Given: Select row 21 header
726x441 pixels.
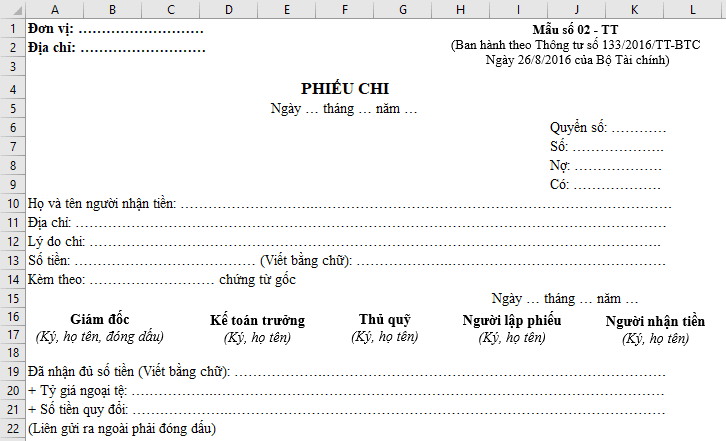Looking at the screenshot, I should pyautogui.click(x=13, y=410).
